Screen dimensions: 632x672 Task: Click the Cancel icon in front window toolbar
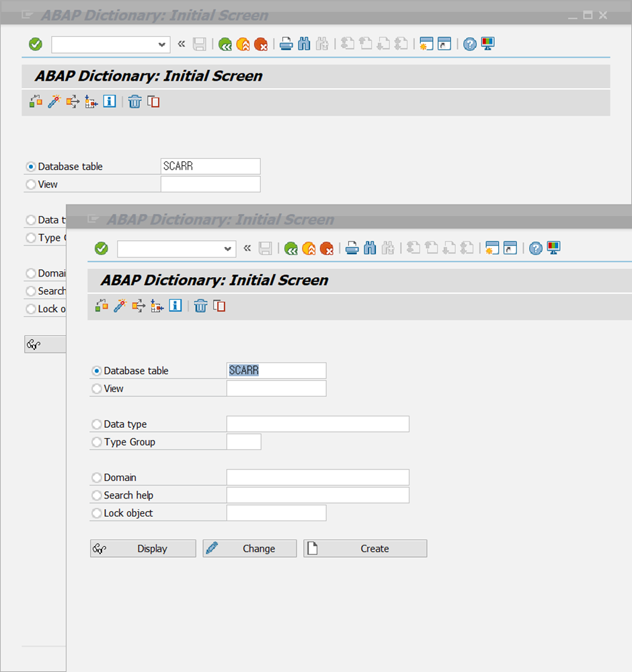[327, 248]
